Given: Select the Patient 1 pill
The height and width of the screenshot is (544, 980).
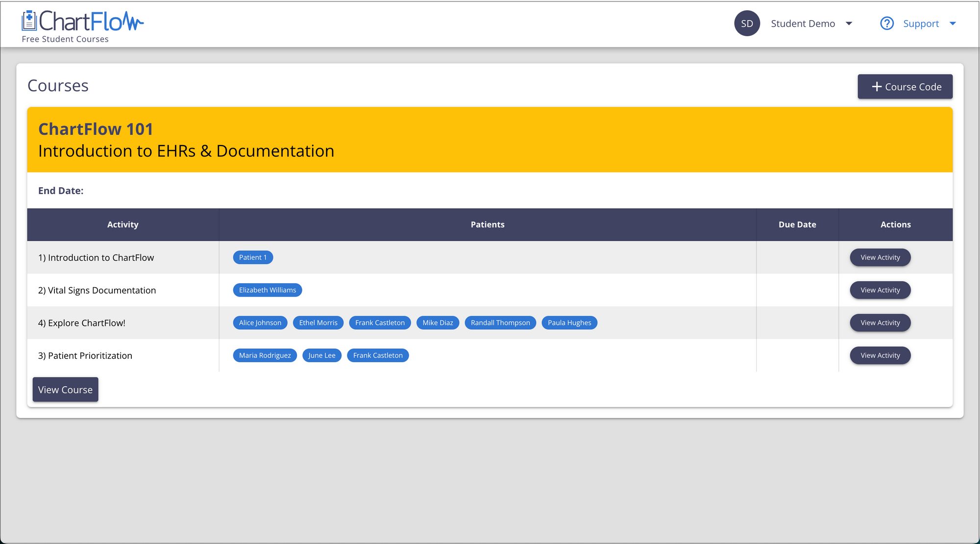Looking at the screenshot, I should pyautogui.click(x=252, y=257).
